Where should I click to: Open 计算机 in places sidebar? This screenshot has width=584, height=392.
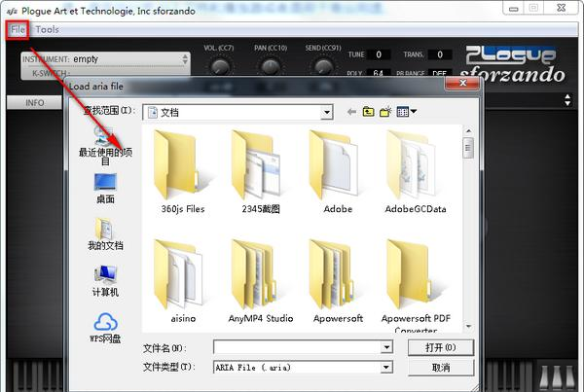click(x=105, y=281)
